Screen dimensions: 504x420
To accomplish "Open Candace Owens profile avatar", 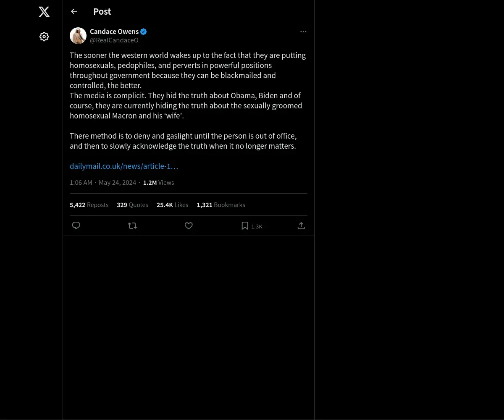I will tap(78, 36).
